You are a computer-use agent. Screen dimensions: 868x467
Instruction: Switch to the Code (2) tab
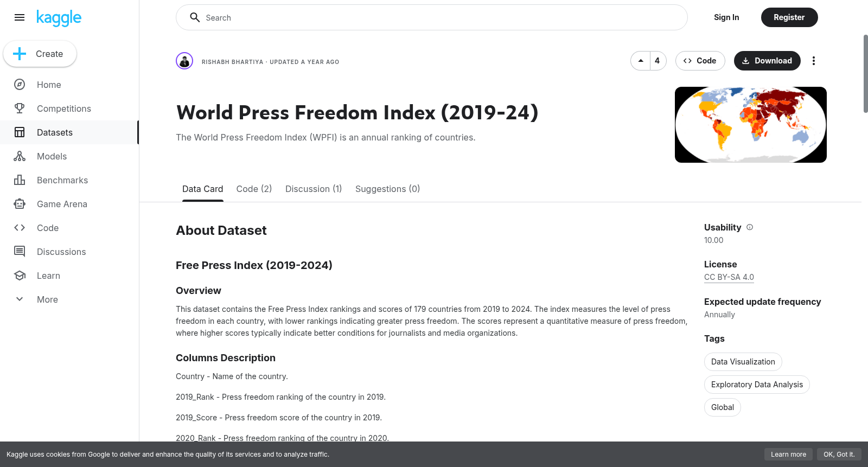(254, 189)
